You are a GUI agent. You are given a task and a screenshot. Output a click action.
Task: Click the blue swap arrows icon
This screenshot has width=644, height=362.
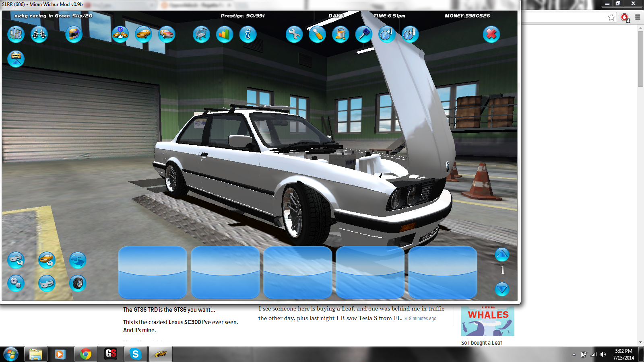pos(78,260)
